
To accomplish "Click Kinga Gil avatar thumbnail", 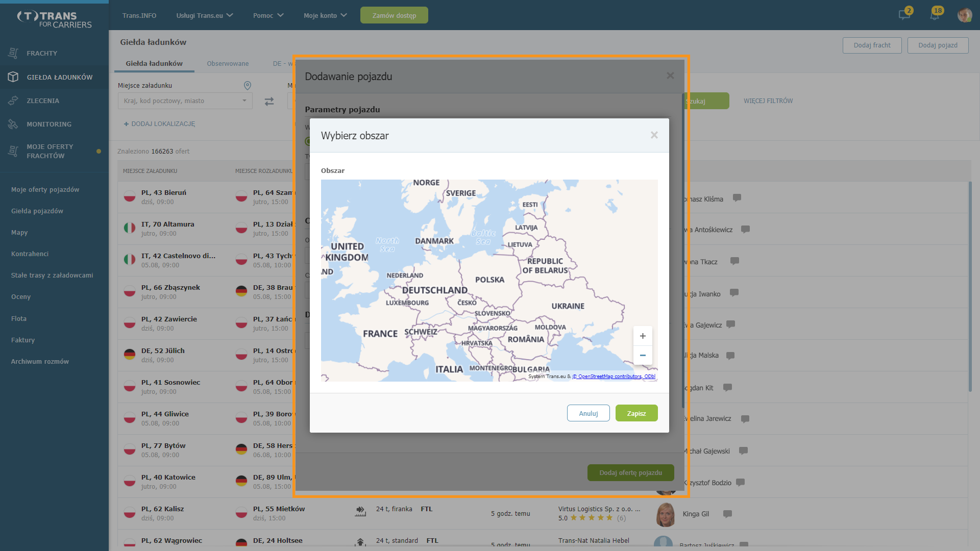I will (665, 514).
